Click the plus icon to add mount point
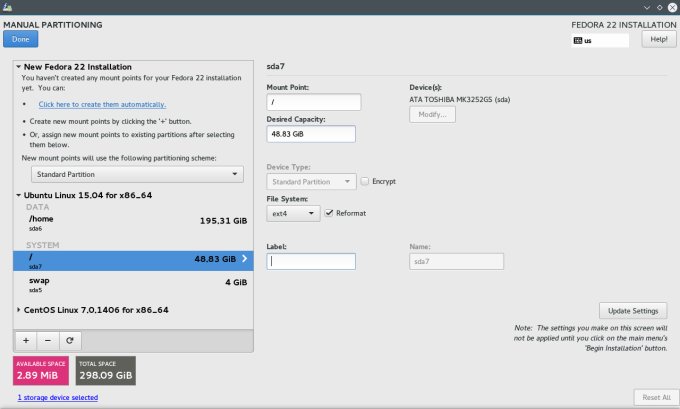This screenshot has height=409, width=680. pos(26,340)
